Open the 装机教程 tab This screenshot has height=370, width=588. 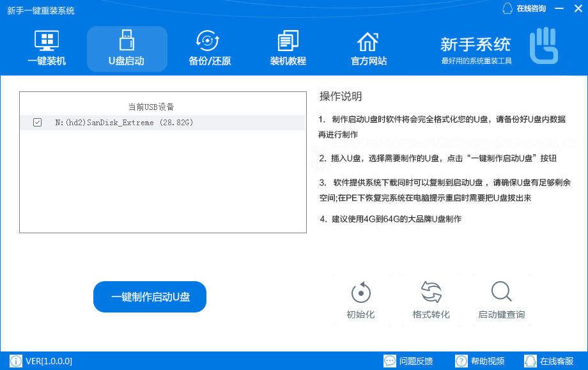pyautogui.click(x=288, y=49)
